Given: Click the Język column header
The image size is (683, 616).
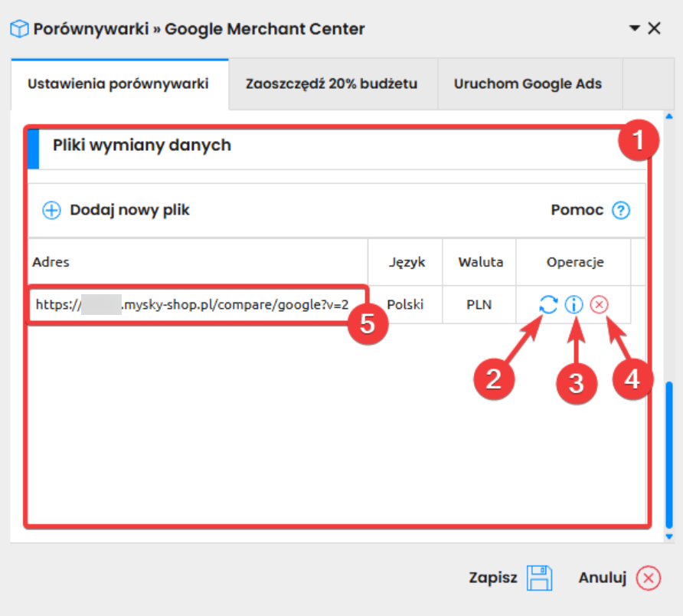Looking at the screenshot, I should pos(407,262).
